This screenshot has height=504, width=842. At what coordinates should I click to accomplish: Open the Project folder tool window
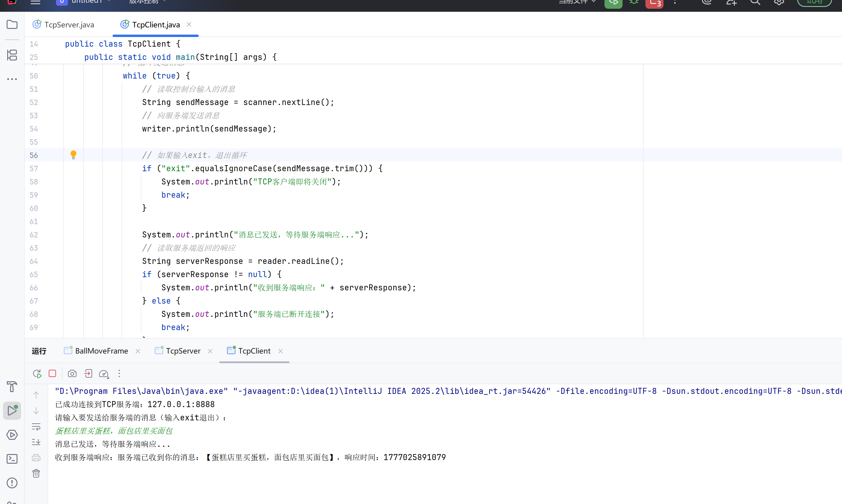coord(12,24)
